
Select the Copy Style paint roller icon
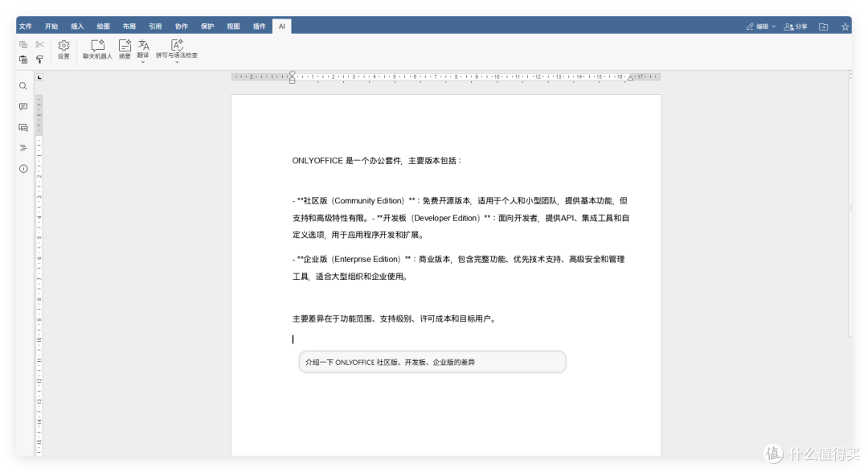pyautogui.click(x=39, y=60)
